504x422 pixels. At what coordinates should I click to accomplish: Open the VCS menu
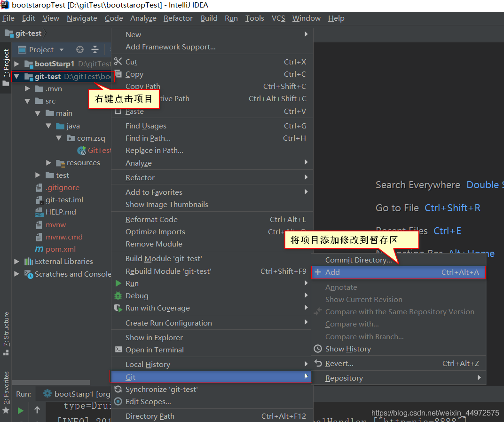pos(278,18)
